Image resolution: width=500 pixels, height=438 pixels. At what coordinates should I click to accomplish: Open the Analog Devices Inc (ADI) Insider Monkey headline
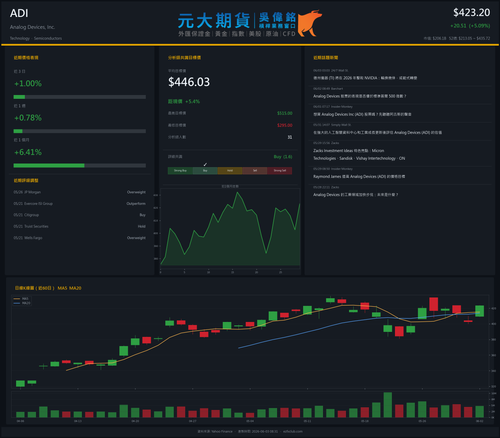(x=362, y=114)
